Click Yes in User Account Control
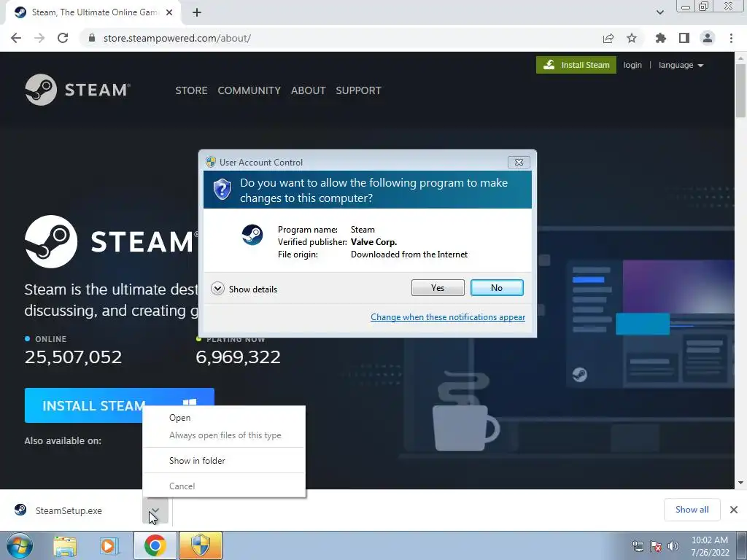 click(x=438, y=287)
